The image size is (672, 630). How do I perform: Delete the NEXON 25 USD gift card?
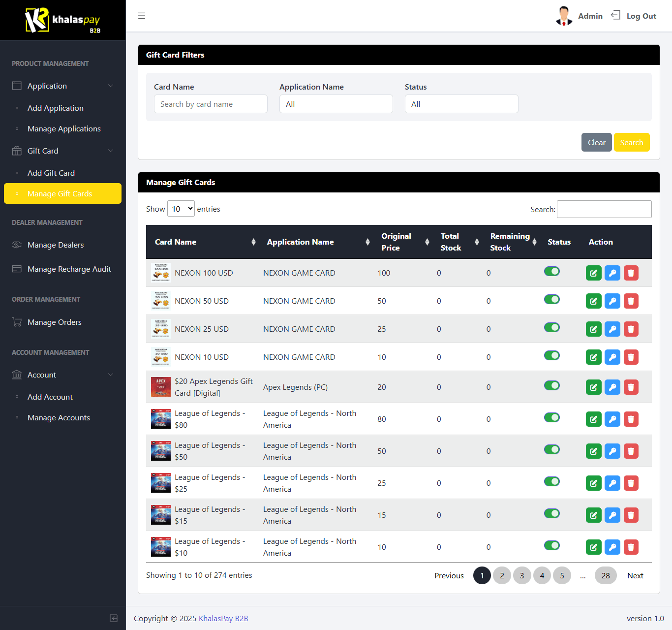[x=631, y=329]
